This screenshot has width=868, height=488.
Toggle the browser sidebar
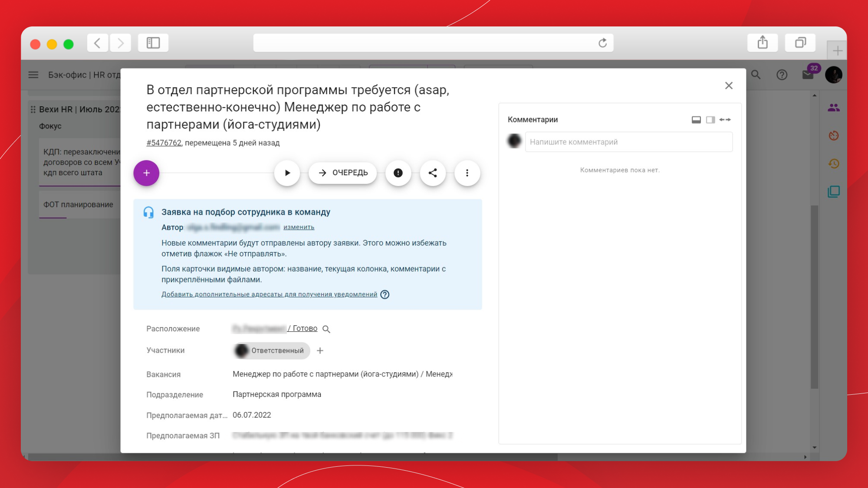tap(153, 43)
